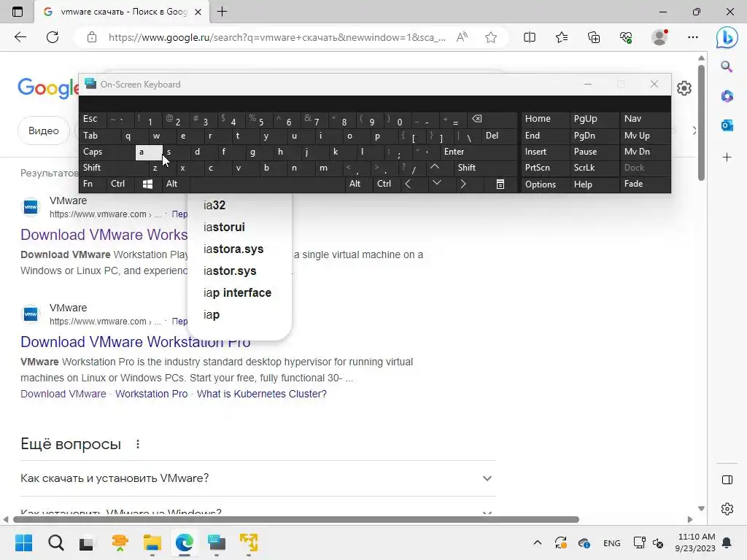Click the Видео filter chip
Screen dimensions: 747x560
coord(44,131)
